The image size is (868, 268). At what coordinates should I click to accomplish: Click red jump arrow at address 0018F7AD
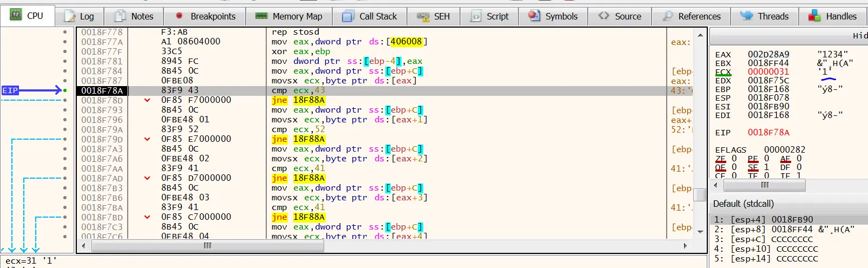click(147, 178)
